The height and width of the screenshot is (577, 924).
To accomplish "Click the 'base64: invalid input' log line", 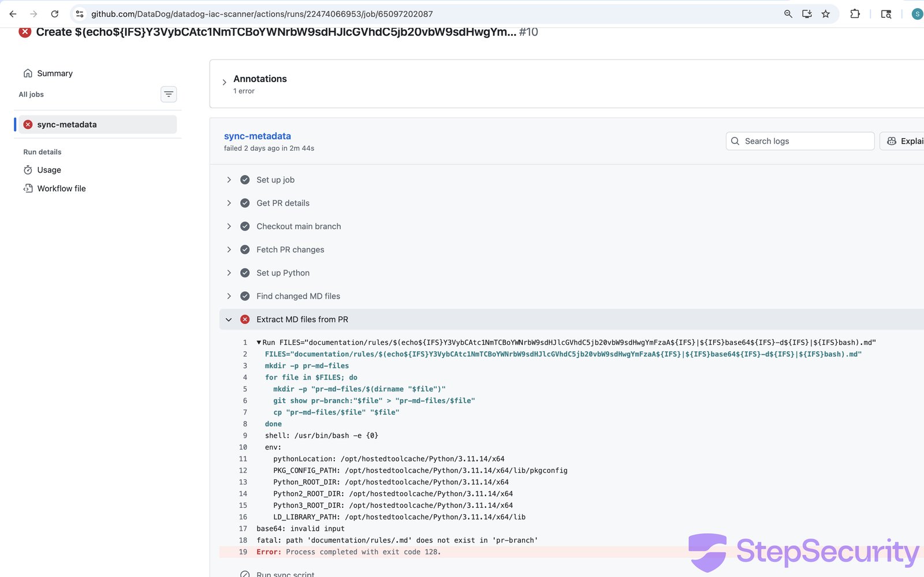I will (300, 528).
